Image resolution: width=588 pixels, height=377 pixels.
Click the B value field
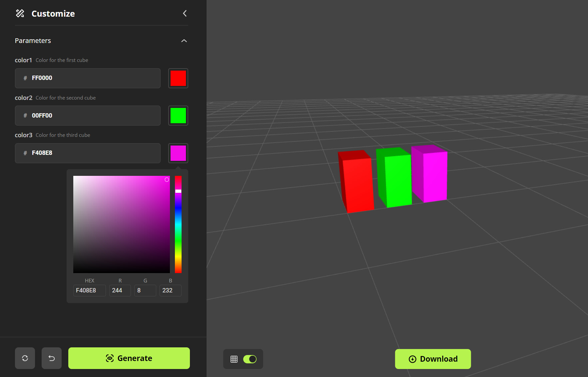tap(170, 290)
